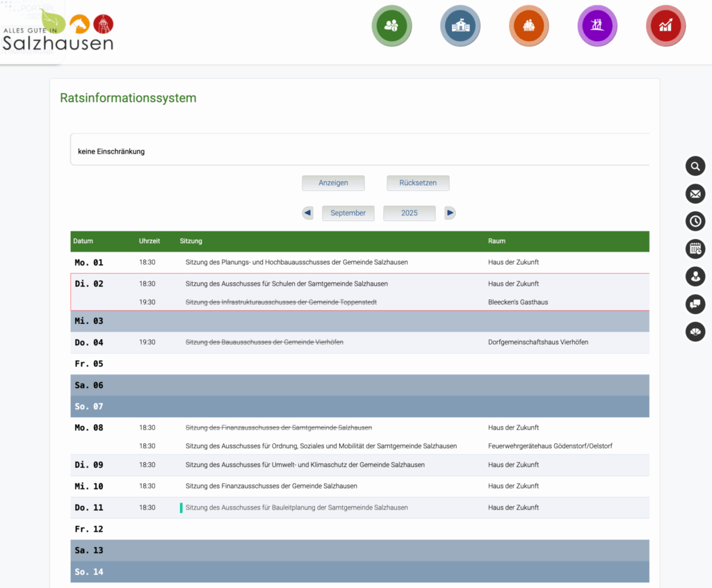Click the envelope mail sidebar icon
The image size is (712, 588).
pyautogui.click(x=695, y=193)
